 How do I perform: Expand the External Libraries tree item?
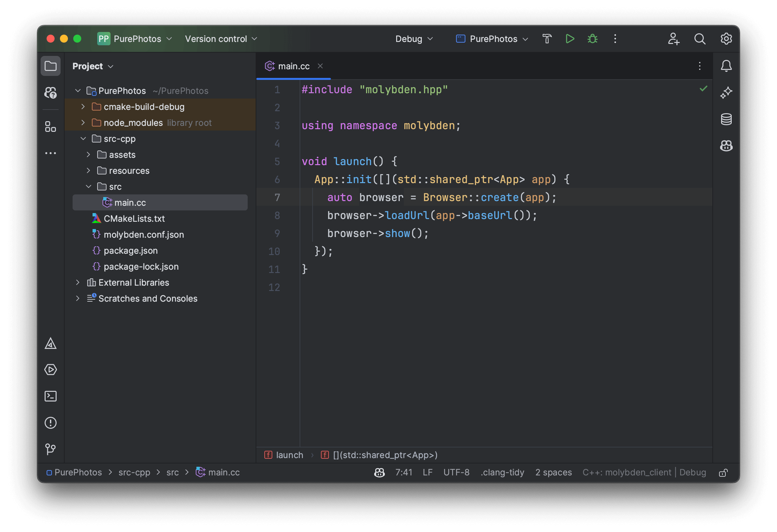tap(77, 282)
